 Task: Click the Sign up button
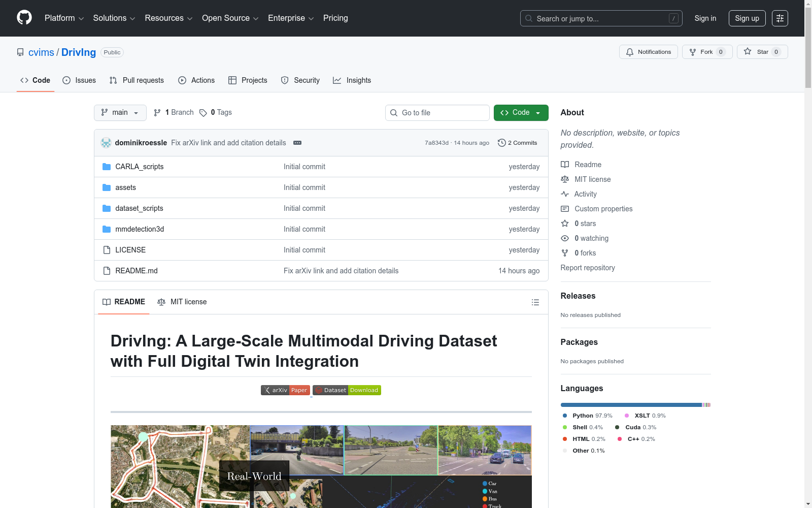[747, 18]
